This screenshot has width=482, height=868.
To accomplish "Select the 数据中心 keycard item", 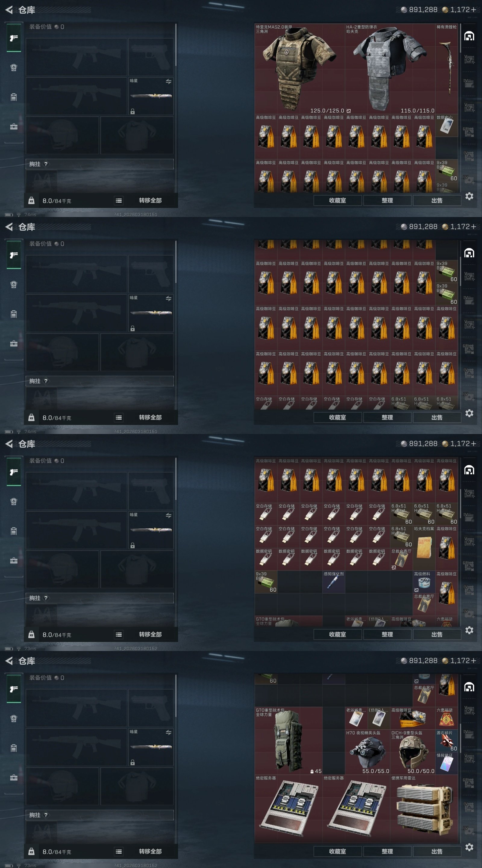I will click(x=446, y=125).
